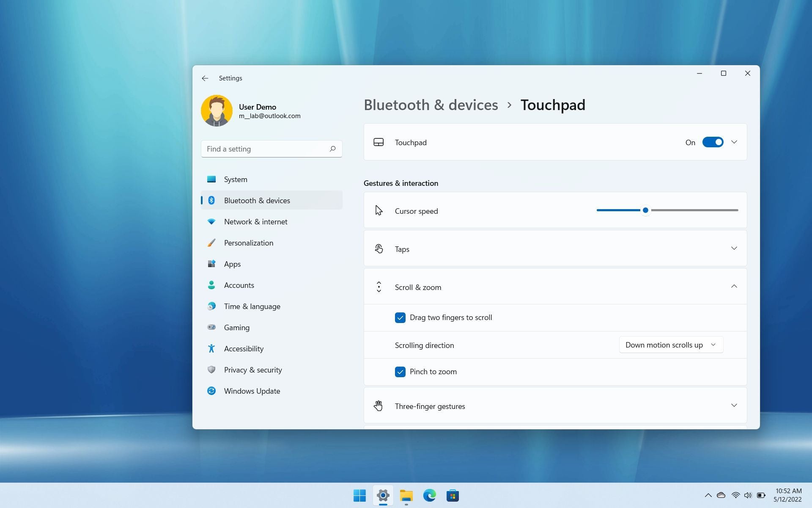This screenshot has width=812, height=508.
Task: Toggle the Touchpad on/off switch
Action: pos(712,142)
